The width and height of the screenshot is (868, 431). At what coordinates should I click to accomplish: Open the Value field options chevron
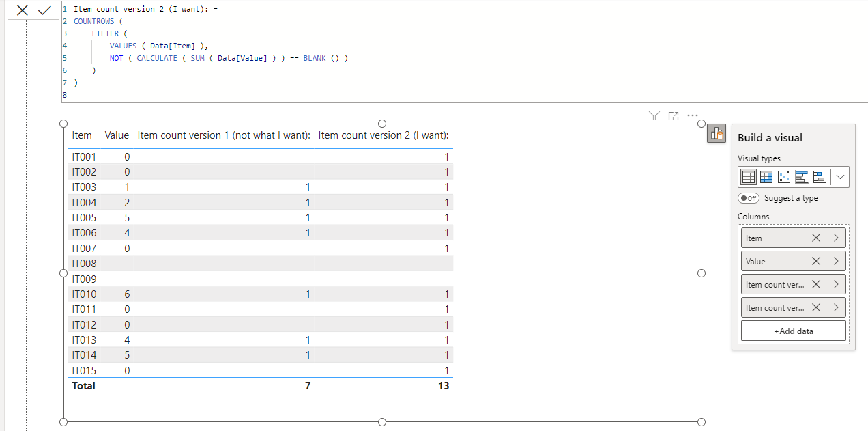pyautogui.click(x=836, y=261)
